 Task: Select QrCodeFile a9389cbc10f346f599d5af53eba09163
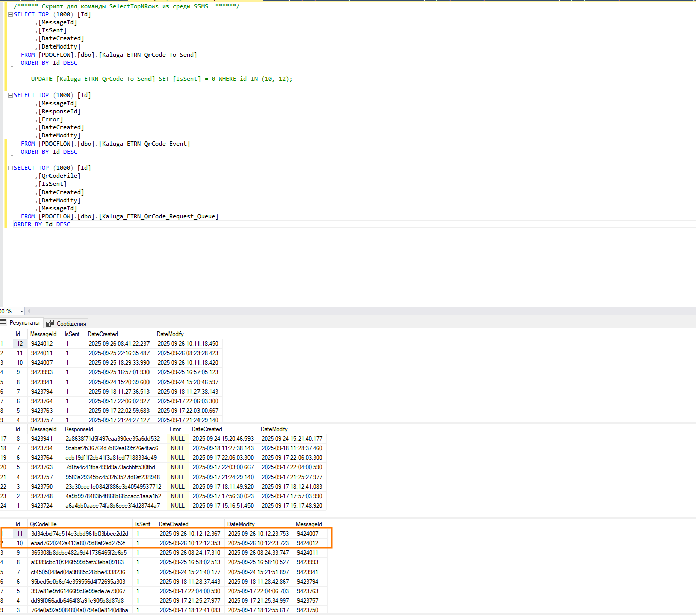[80, 562]
